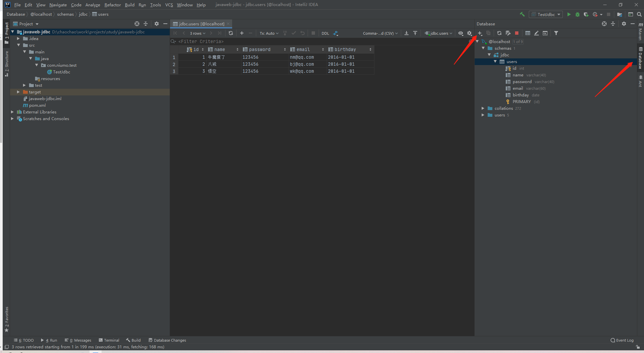Run TestJdbc with coverage icon

click(586, 14)
